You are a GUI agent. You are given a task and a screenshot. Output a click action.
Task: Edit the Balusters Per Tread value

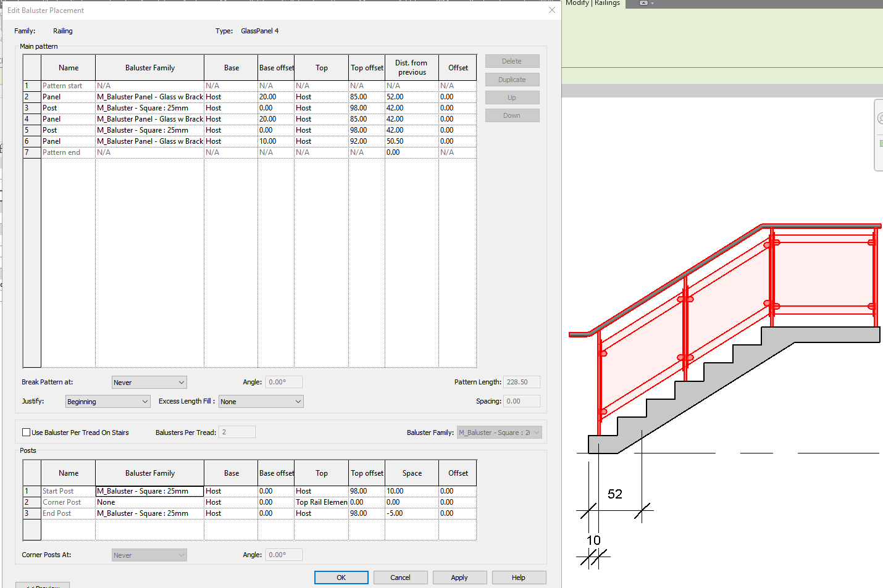point(237,432)
